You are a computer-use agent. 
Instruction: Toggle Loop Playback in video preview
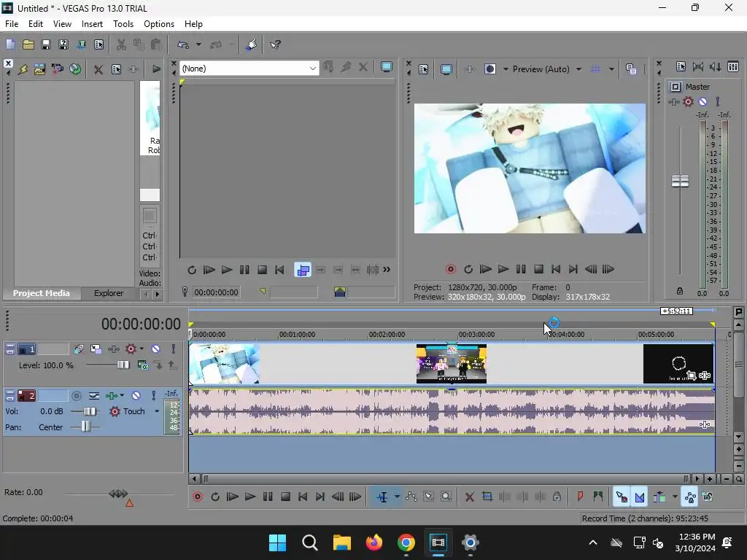tap(468, 270)
